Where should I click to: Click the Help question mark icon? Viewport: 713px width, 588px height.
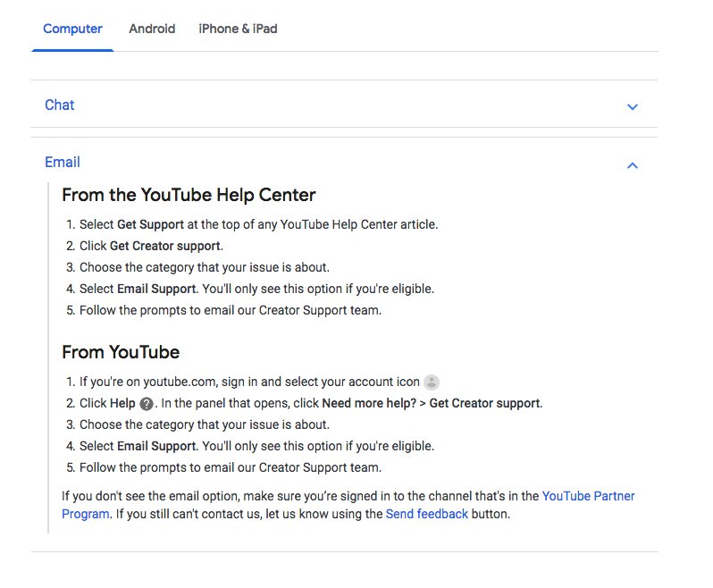coord(146,403)
